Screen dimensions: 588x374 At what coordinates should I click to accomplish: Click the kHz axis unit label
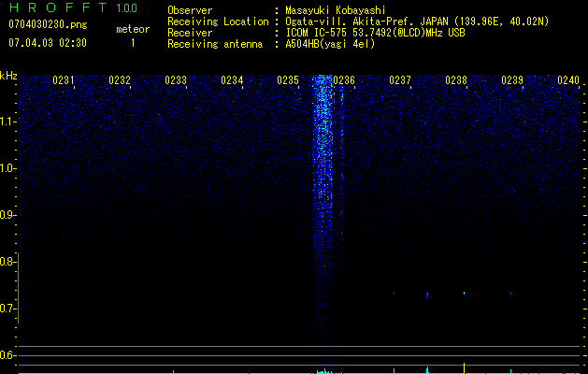8,76
